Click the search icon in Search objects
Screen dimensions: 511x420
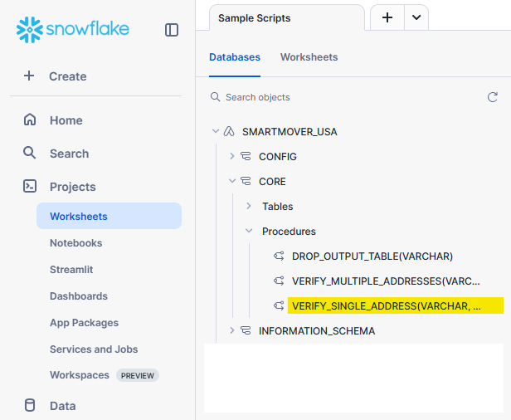(x=215, y=97)
